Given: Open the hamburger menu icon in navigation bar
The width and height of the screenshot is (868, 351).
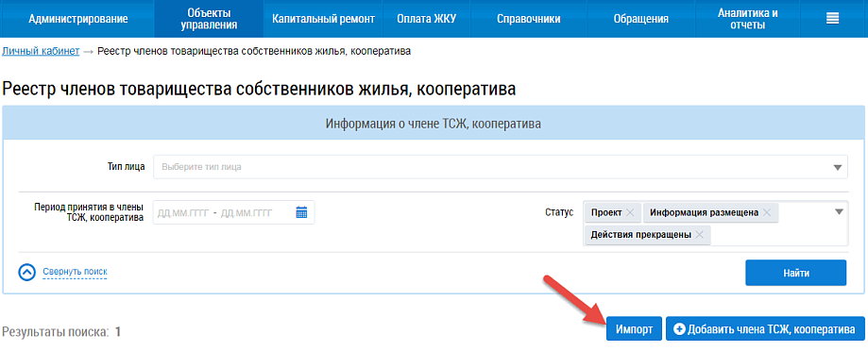Looking at the screenshot, I should click(x=832, y=19).
